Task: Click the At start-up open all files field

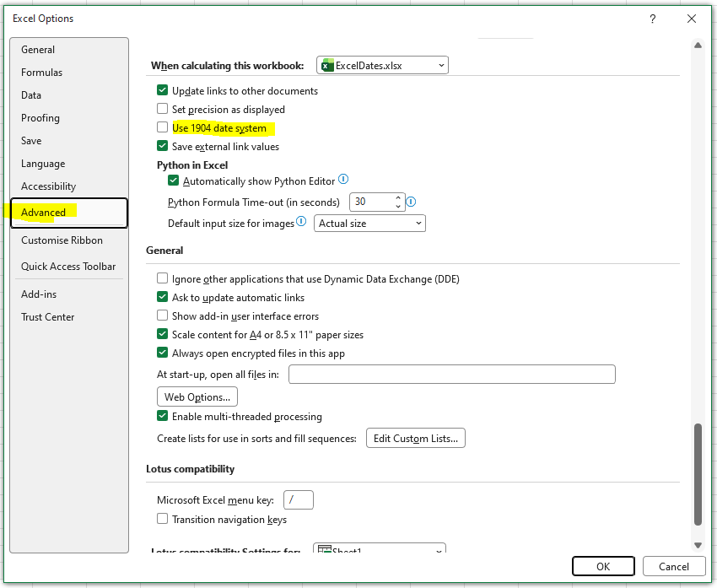Action: click(x=452, y=374)
